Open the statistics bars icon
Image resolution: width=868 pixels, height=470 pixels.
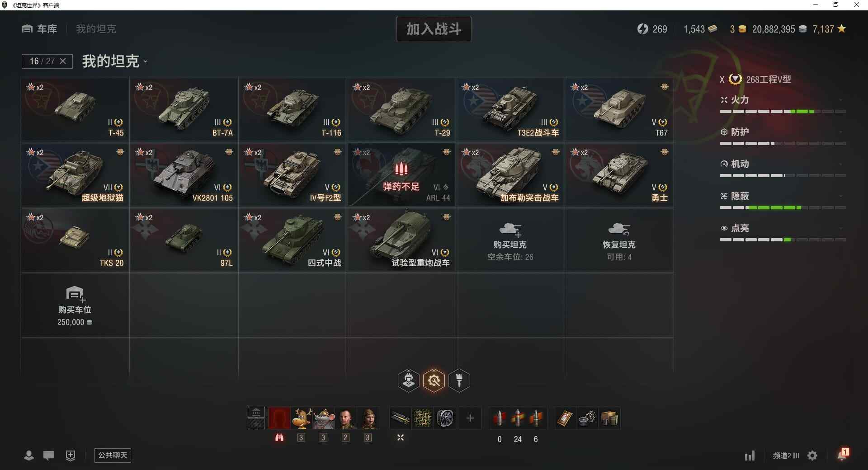click(750, 456)
